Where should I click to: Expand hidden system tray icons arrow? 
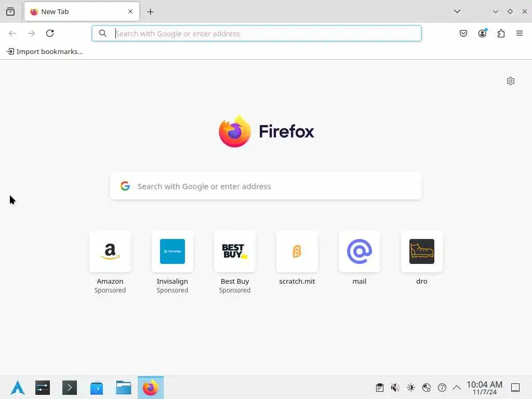(x=457, y=388)
